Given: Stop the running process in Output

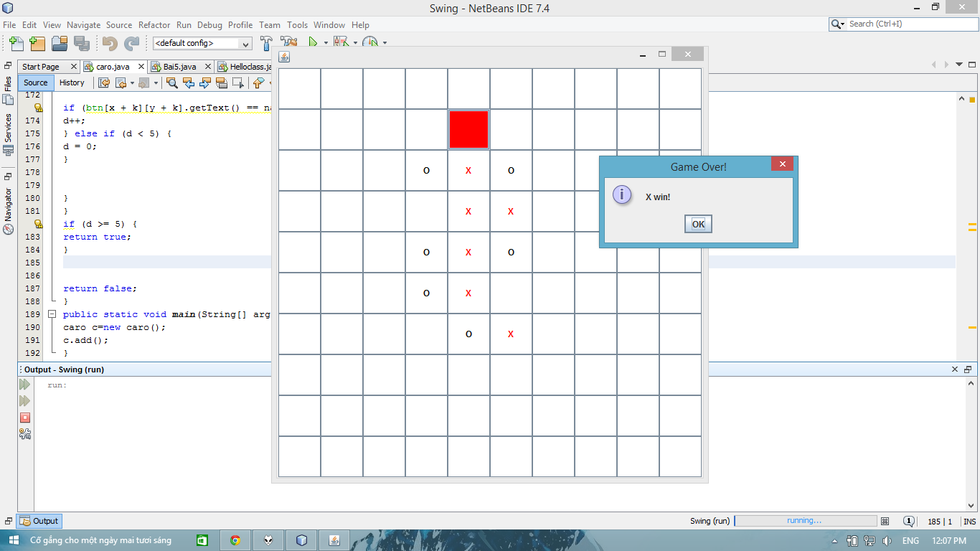Looking at the screenshot, I should [x=25, y=418].
